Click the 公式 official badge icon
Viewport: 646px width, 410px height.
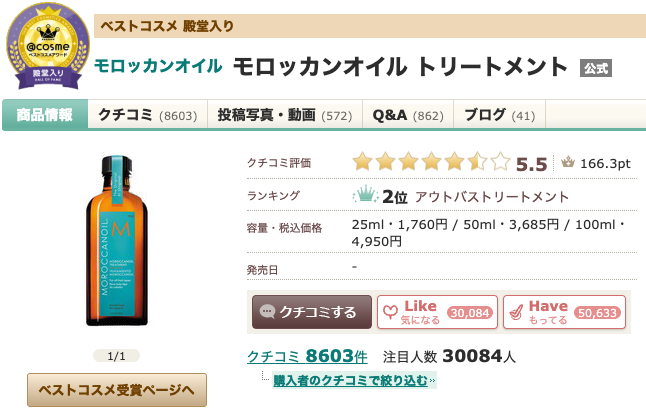pos(596,69)
